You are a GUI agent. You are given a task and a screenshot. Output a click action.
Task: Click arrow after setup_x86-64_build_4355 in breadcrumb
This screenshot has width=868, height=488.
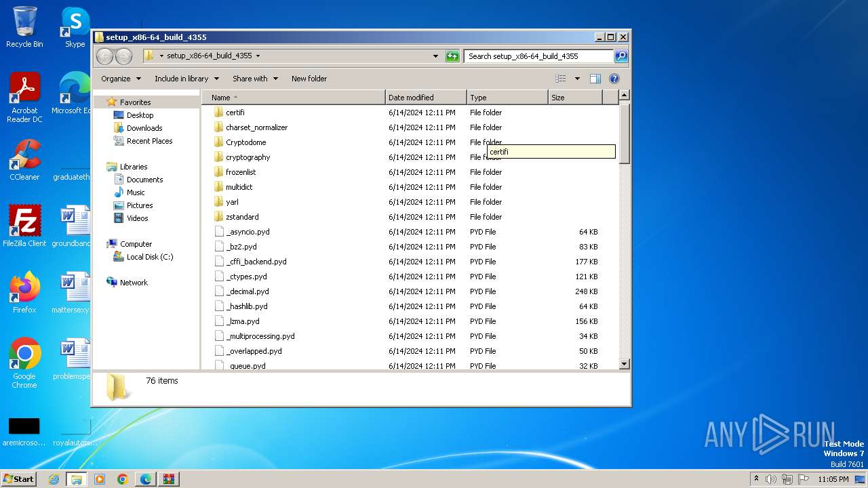tap(258, 56)
